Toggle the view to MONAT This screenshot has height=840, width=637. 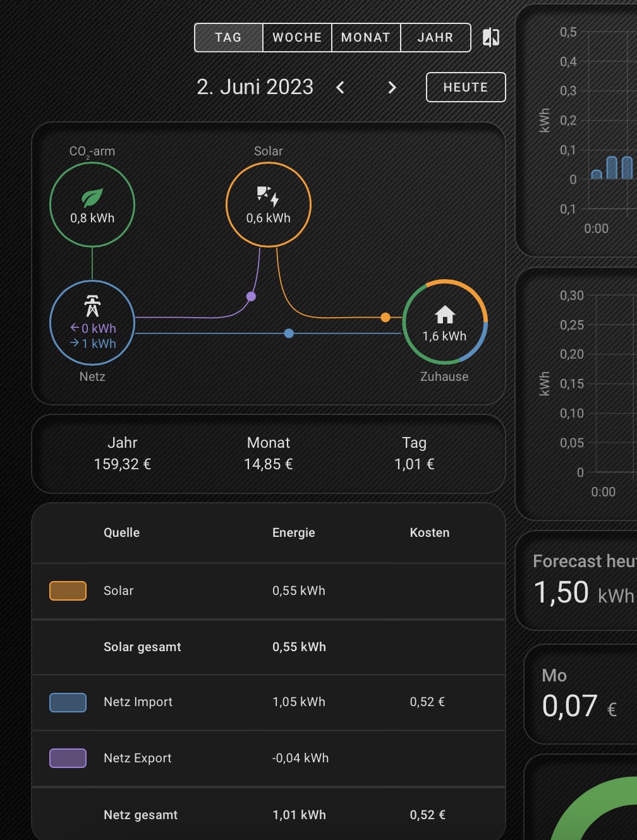[366, 37]
